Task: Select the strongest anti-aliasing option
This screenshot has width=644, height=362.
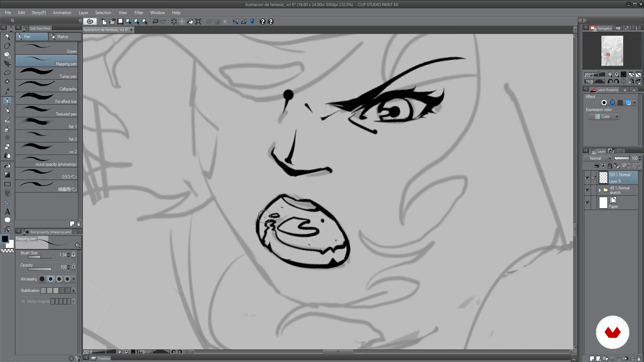Action: click(x=67, y=279)
